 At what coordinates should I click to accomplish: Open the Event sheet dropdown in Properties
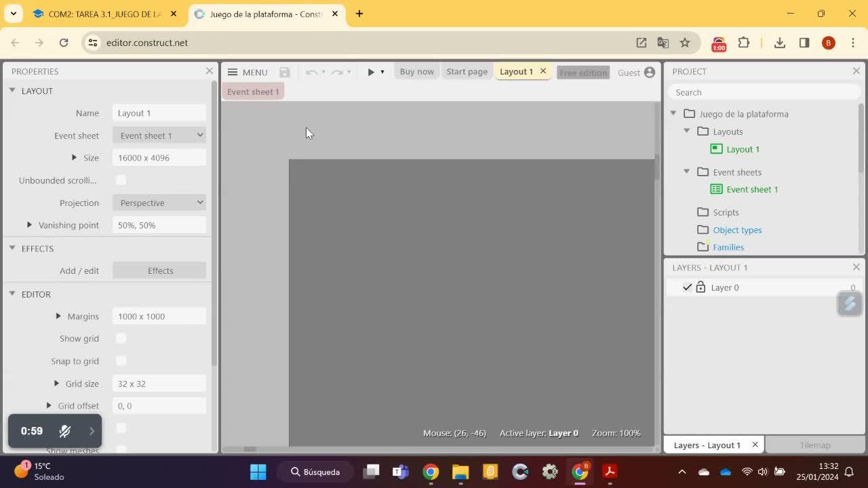(x=159, y=136)
